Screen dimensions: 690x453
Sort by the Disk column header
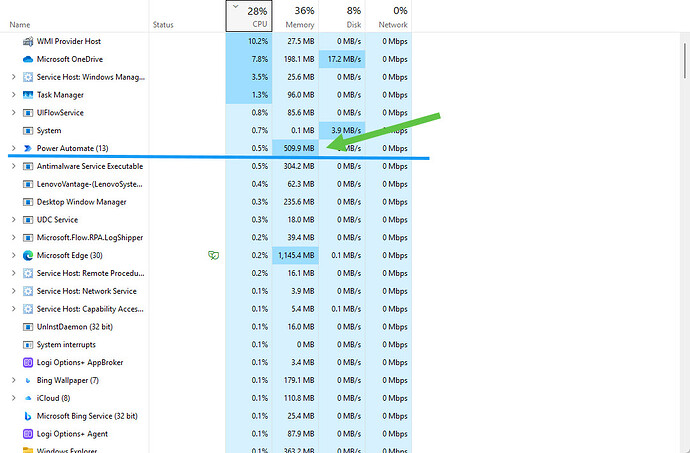tap(342, 16)
